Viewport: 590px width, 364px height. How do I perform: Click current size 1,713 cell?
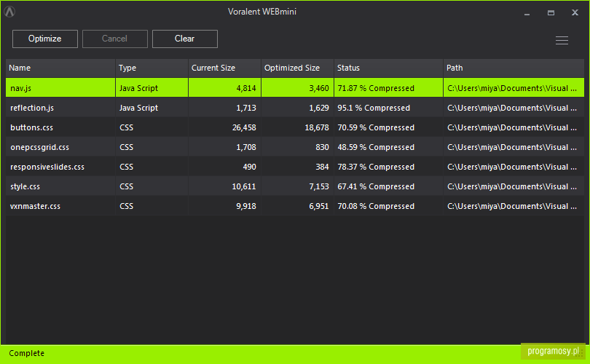coord(224,108)
